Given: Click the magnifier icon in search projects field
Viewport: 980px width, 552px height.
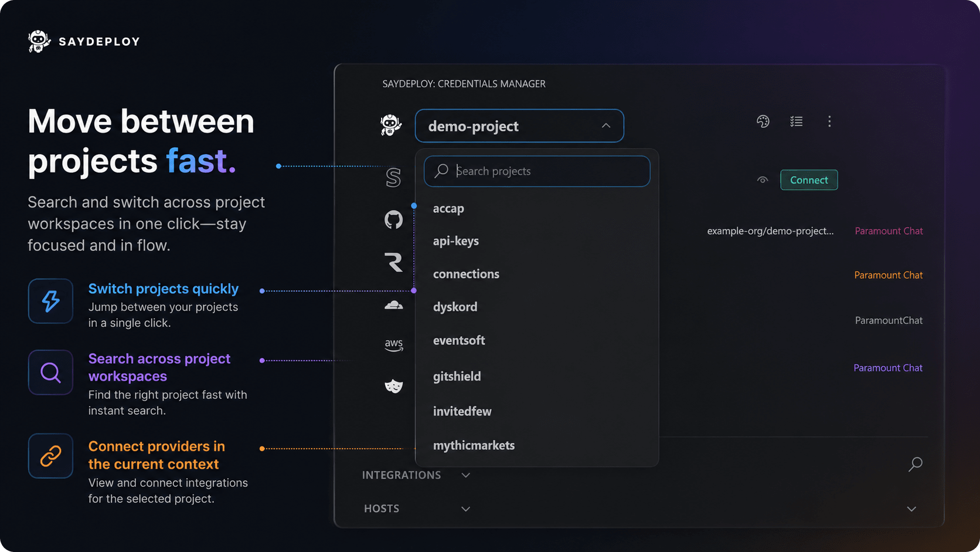Looking at the screenshot, I should pyautogui.click(x=441, y=171).
